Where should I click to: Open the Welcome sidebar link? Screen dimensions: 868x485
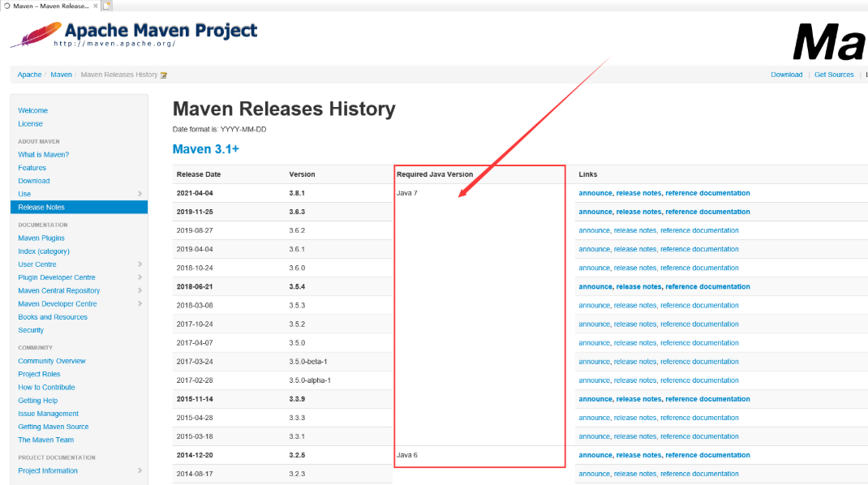coord(32,111)
